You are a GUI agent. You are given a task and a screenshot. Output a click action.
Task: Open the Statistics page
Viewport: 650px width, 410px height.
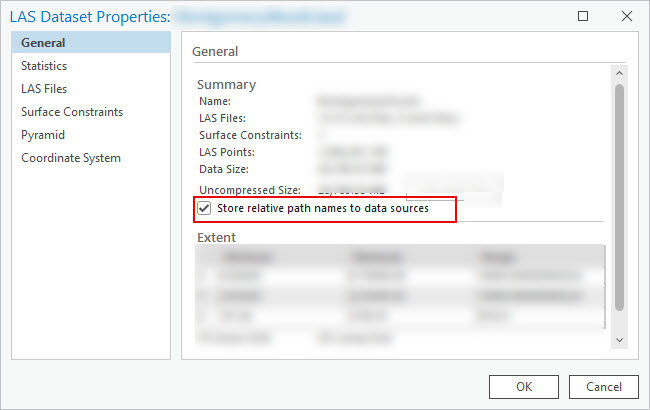(x=44, y=66)
